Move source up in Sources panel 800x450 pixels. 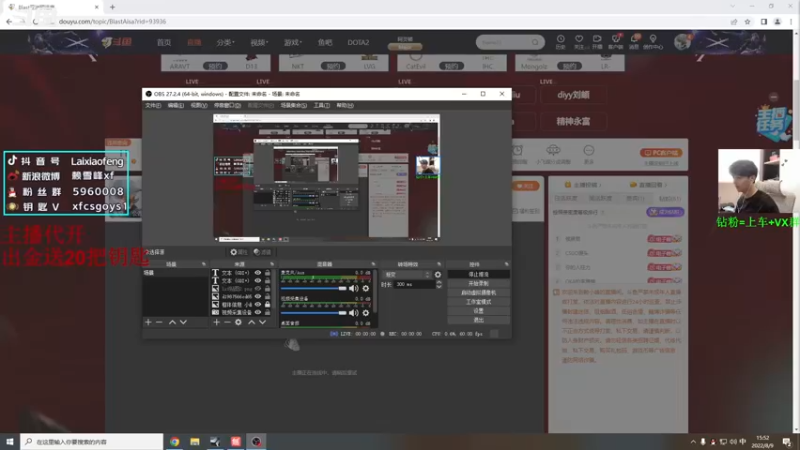pyautogui.click(x=252, y=322)
